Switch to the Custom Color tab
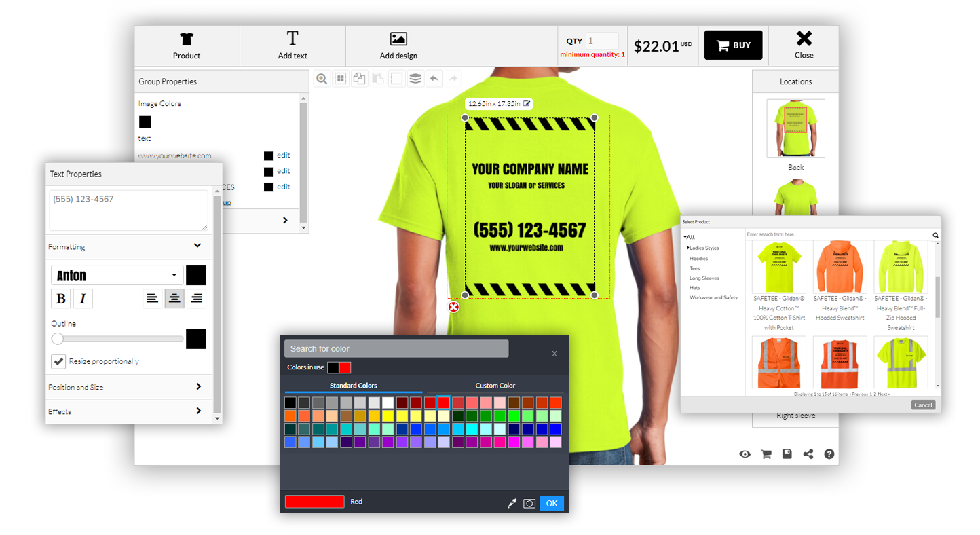Viewport: 980px width, 535px height. pos(495,386)
